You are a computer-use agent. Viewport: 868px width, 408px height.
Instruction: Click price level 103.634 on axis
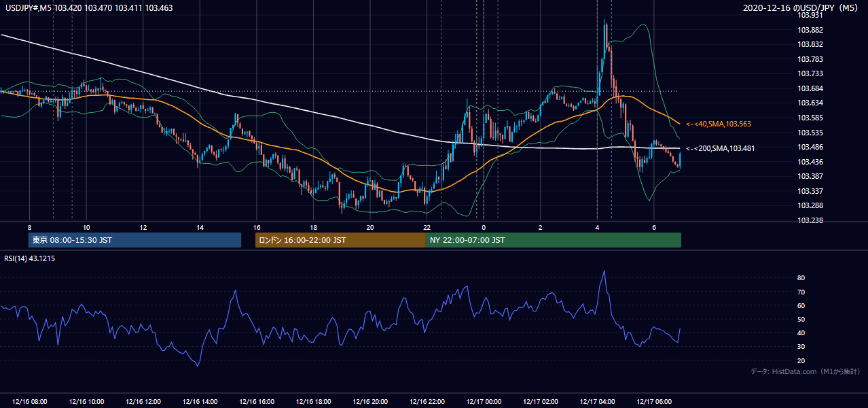coord(810,103)
